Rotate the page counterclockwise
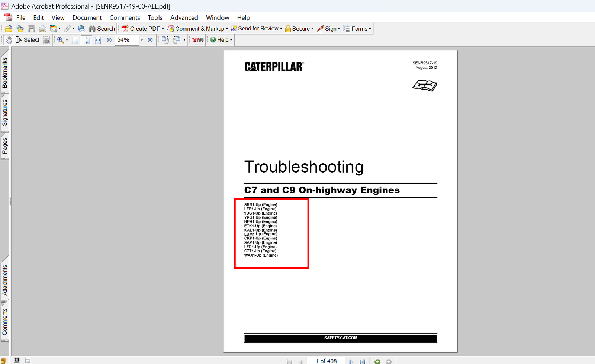595x364 pixels. [x=177, y=40]
